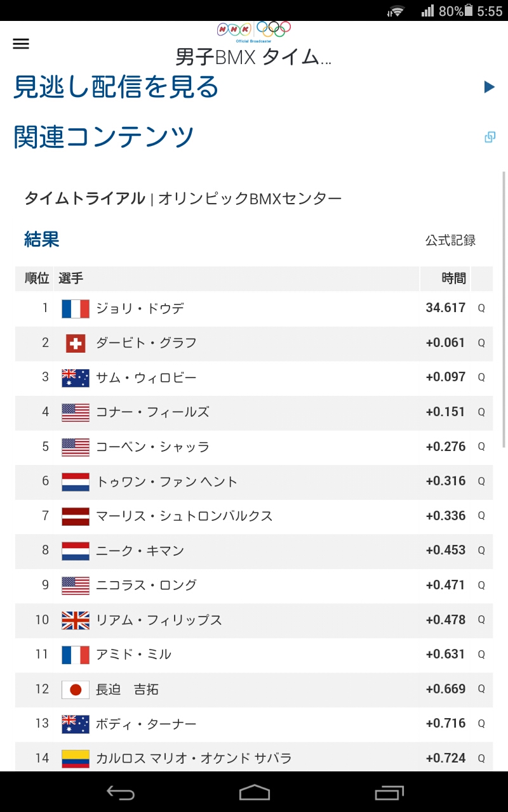Open the recent apps overview
Screen dimensions: 508x812
(389, 792)
